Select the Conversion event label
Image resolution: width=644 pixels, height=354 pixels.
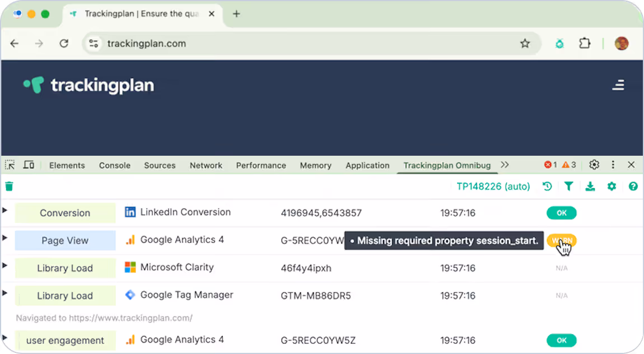(x=66, y=213)
